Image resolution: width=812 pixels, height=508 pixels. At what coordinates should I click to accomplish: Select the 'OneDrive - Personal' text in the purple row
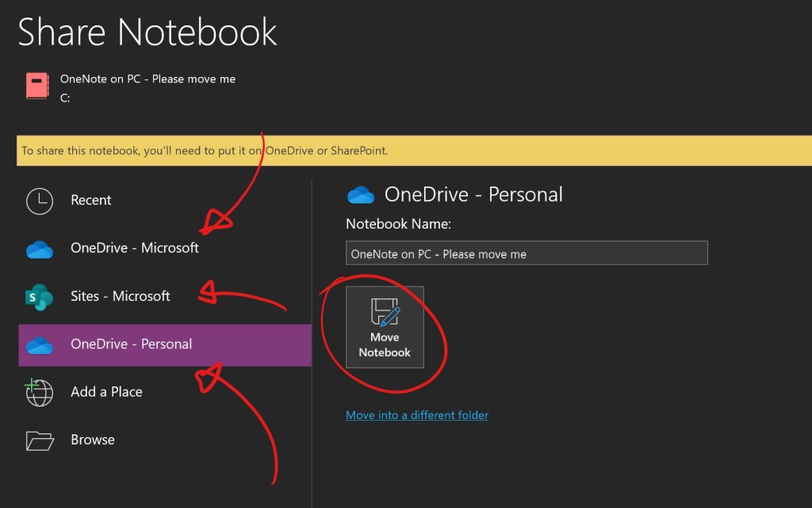tap(132, 344)
